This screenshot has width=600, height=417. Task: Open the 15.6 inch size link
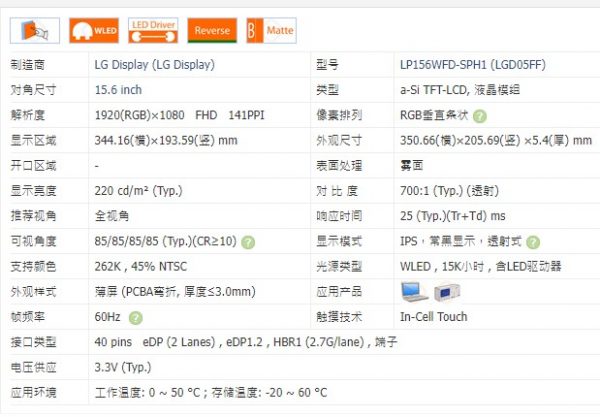pos(118,90)
